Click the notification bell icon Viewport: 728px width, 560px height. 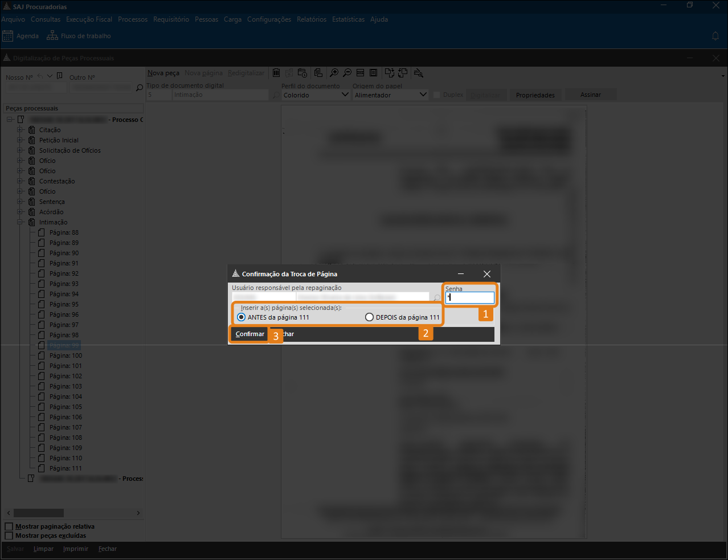(715, 36)
